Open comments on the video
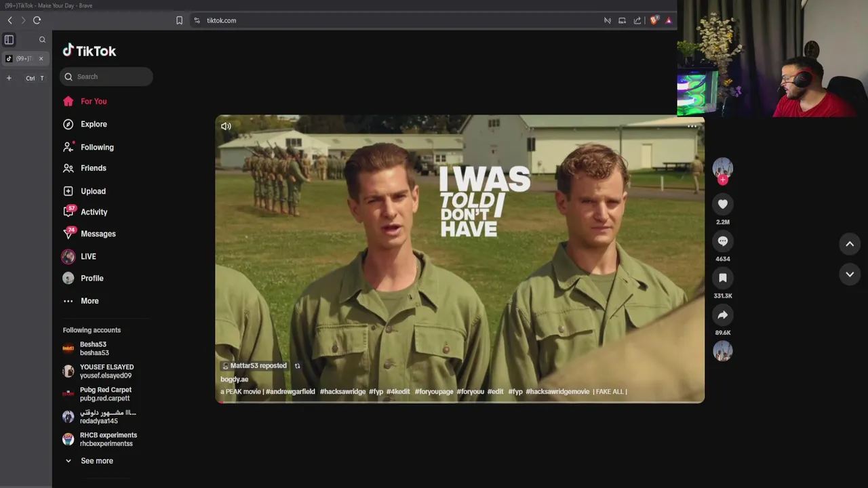This screenshot has height=488, width=868. pos(723,241)
